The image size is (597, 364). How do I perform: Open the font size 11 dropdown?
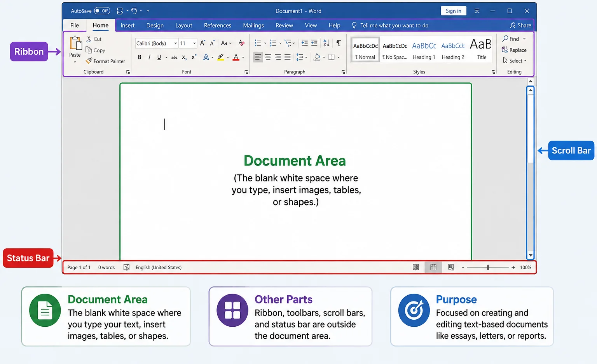pyautogui.click(x=194, y=43)
